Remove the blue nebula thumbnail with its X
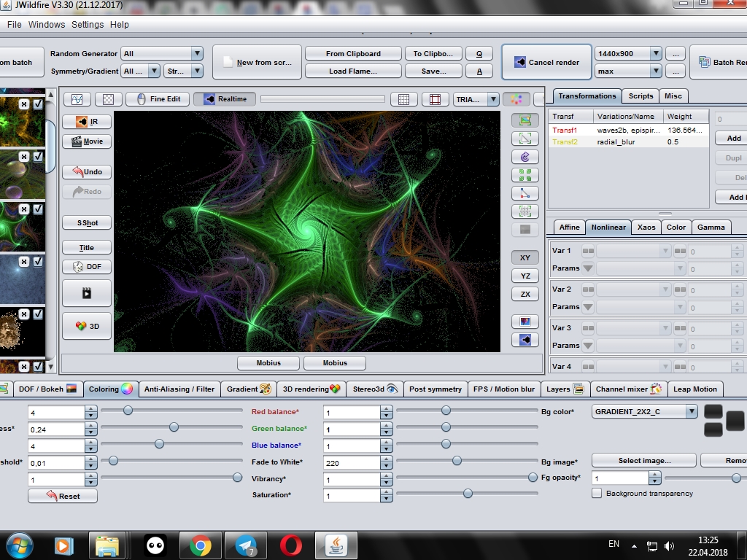Viewport: 747px width, 560px height. click(24, 262)
